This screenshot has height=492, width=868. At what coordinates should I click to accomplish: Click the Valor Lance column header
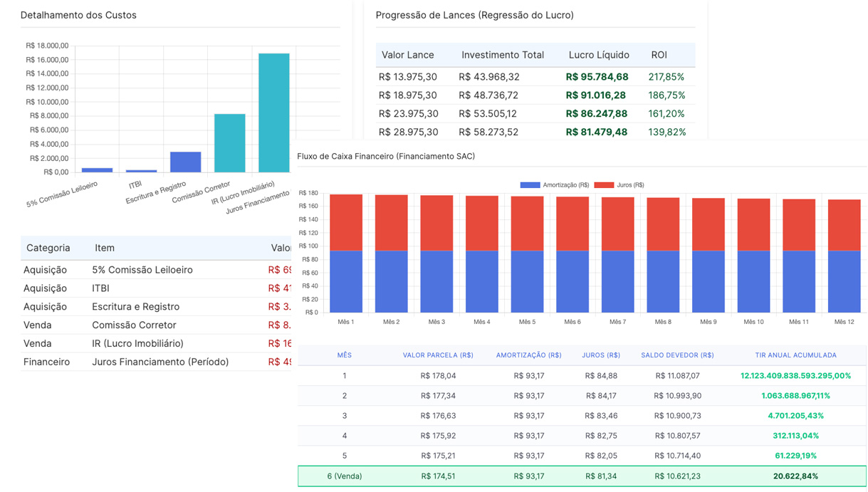coord(409,55)
